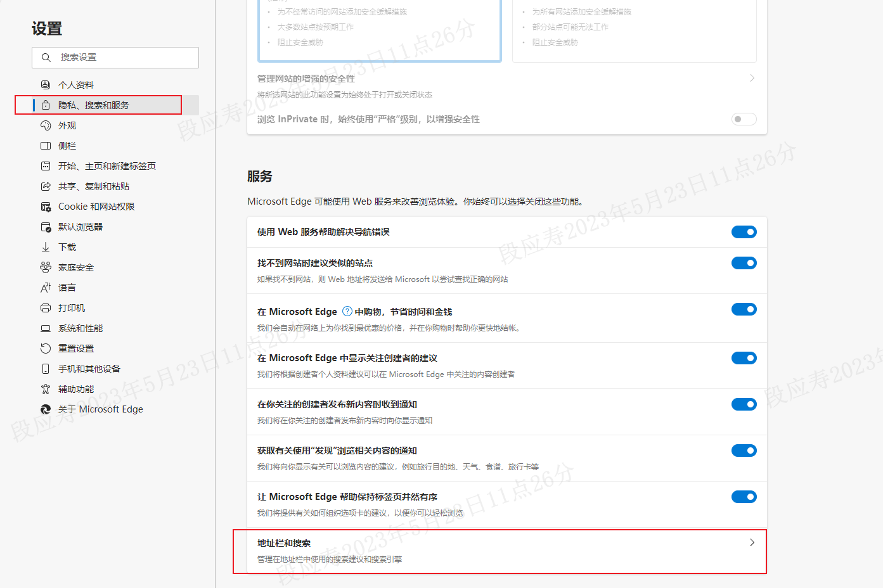Viewport: 883px width, 588px height.
Task: Click the Cookie 和网站权限 icon
Action: click(46, 207)
